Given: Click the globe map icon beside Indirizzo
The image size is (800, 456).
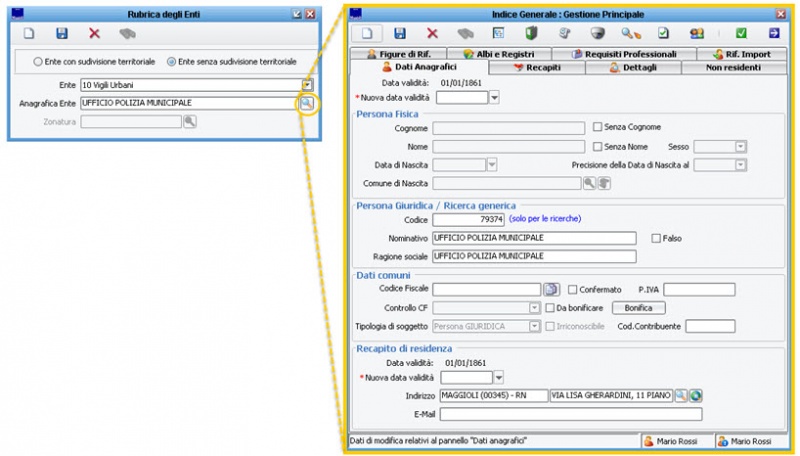Looking at the screenshot, I should [x=696, y=395].
